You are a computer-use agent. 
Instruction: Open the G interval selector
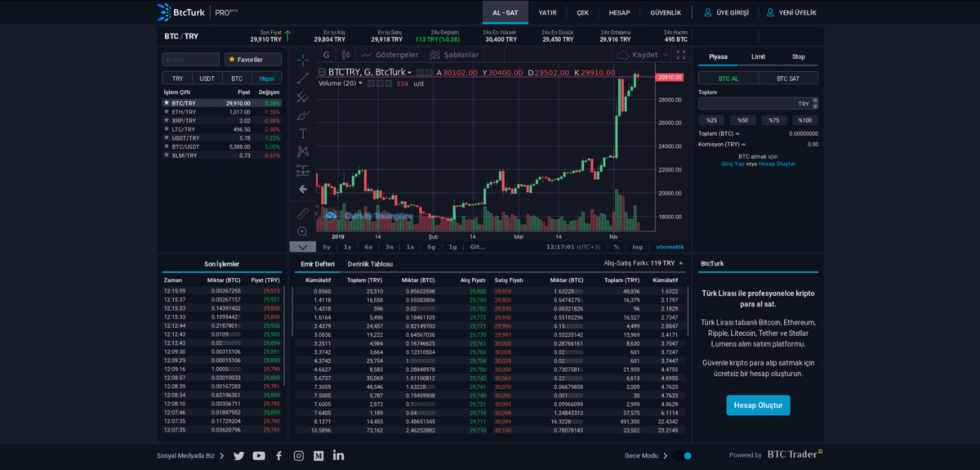[x=326, y=55]
